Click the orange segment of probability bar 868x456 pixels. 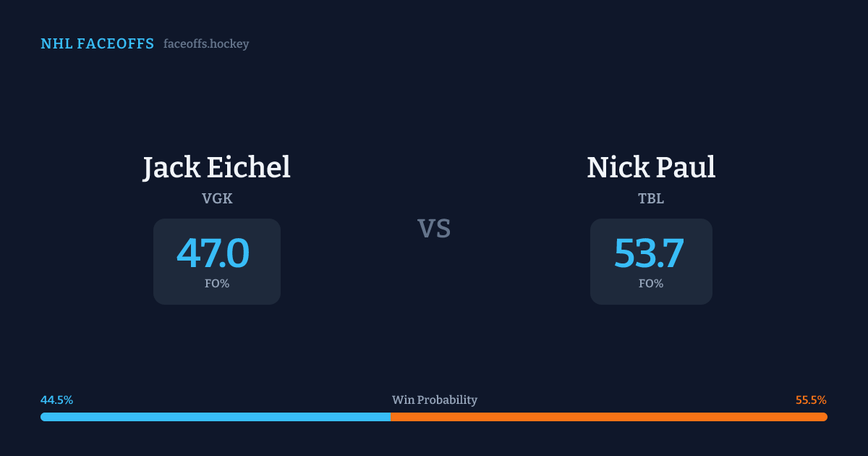pyautogui.click(x=608, y=417)
